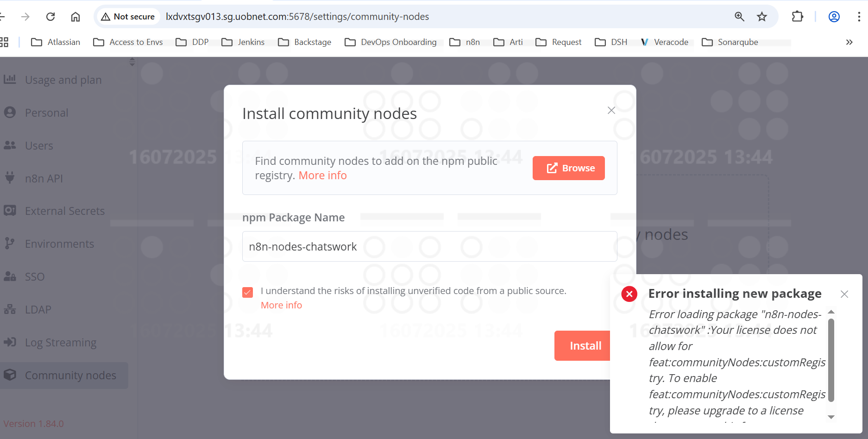The width and height of the screenshot is (868, 439).
Task: Click the error notification scrollbar thumb
Action: tap(831, 360)
